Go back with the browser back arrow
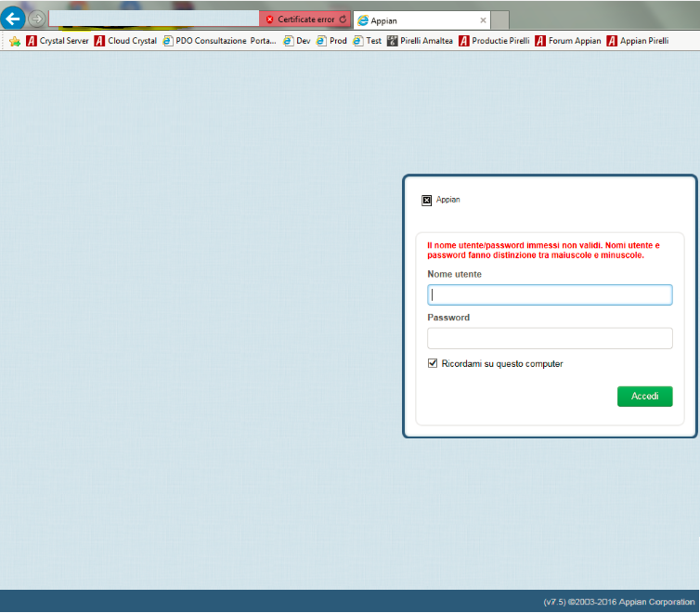The height and width of the screenshot is (613, 700). [12, 19]
